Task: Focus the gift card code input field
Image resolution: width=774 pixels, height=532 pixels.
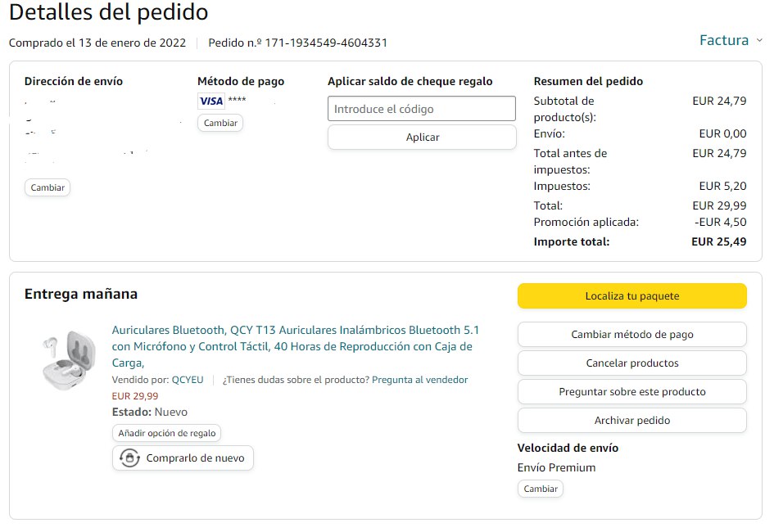Action: (422, 109)
